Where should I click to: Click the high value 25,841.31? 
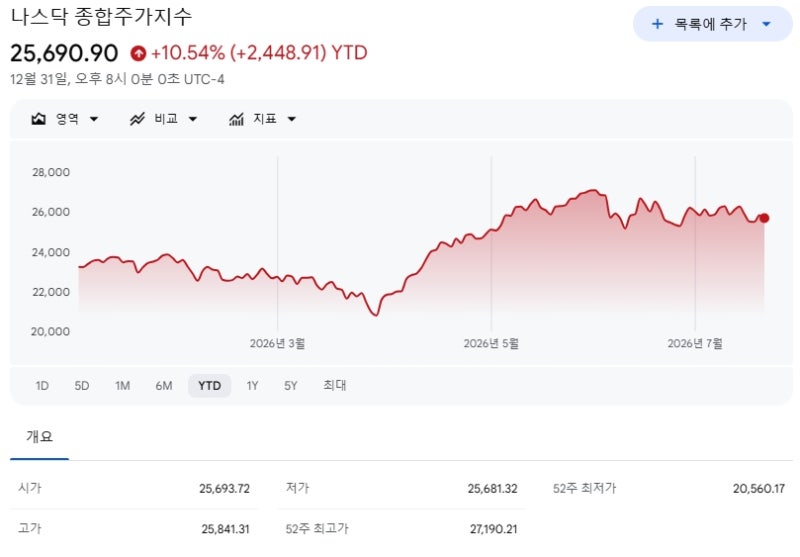click(x=226, y=529)
